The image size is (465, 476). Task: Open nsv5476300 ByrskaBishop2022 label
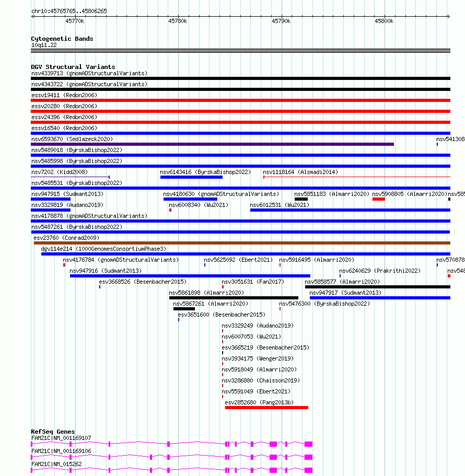[x=324, y=304]
